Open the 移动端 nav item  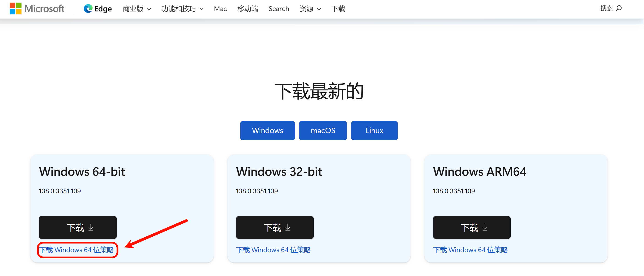click(x=248, y=9)
